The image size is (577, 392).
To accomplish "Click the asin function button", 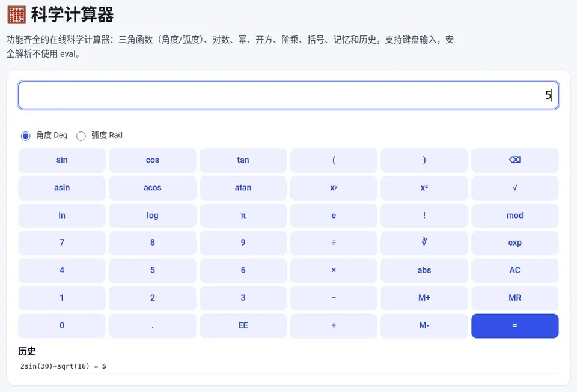I will click(x=62, y=188).
